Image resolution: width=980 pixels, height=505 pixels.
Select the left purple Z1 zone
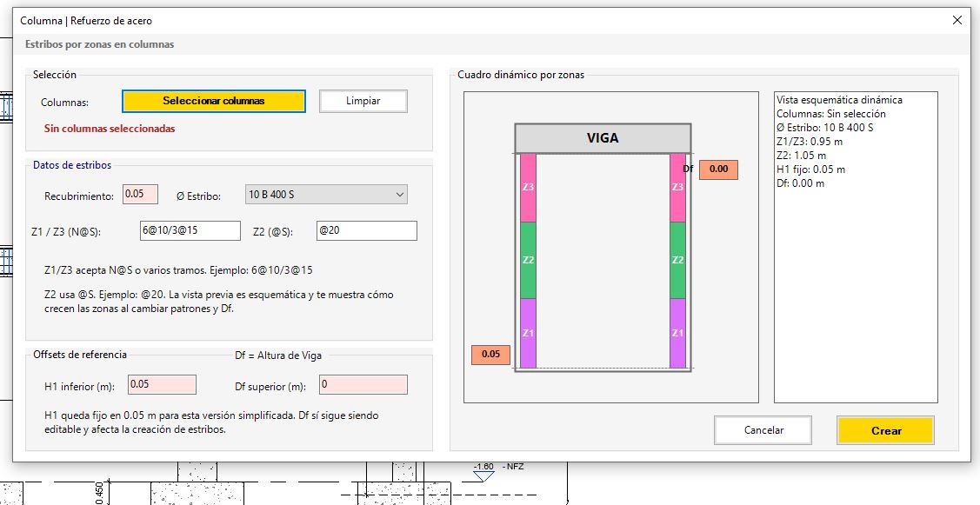pyautogui.click(x=528, y=333)
